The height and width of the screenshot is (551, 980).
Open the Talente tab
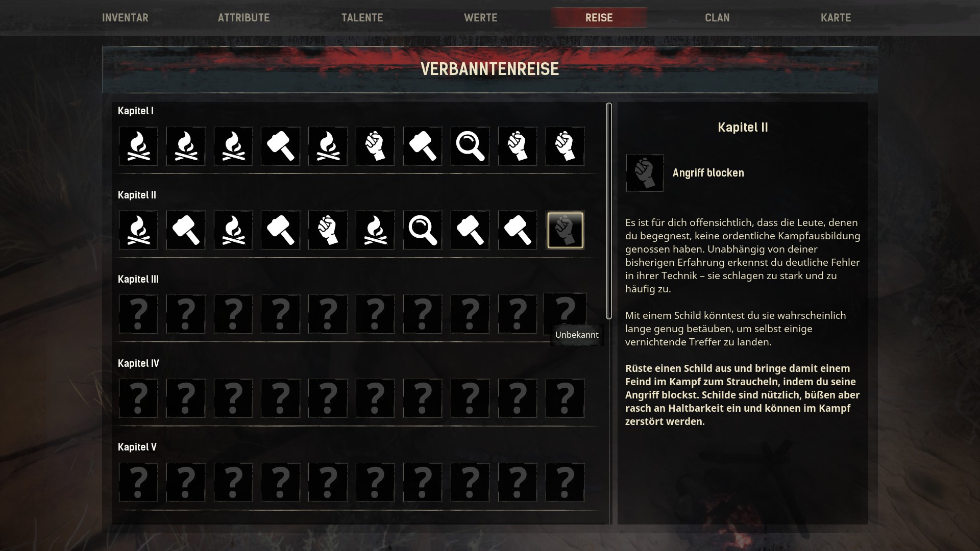(362, 18)
